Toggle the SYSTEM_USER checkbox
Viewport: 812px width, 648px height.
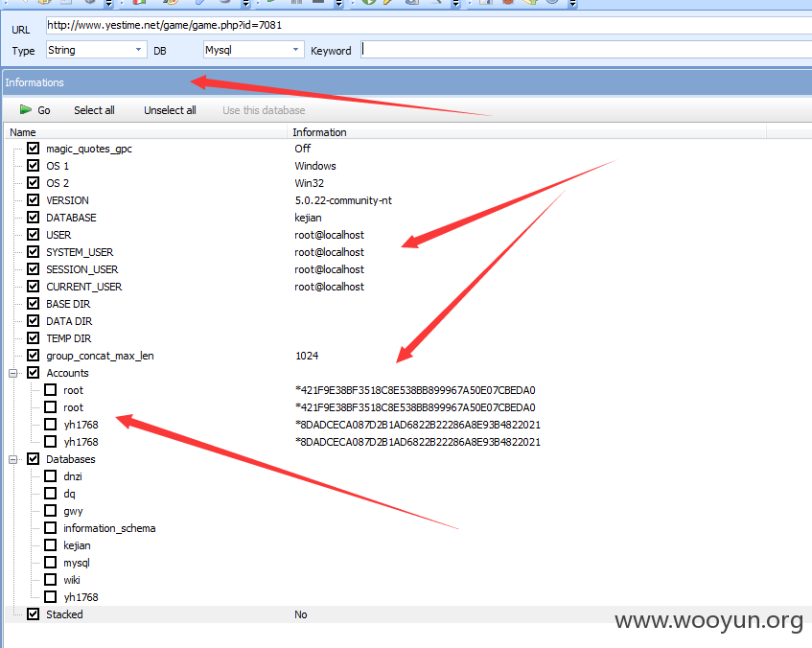click(x=34, y=252)
